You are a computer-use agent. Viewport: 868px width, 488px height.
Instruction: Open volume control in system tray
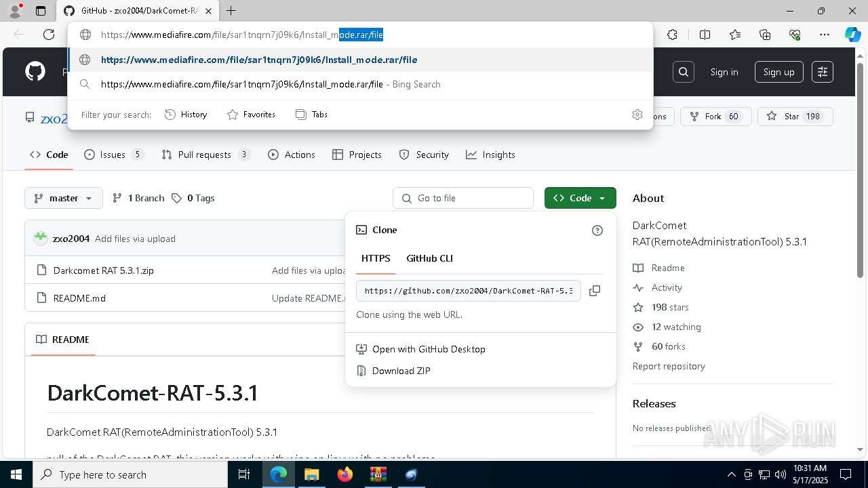[781, 474]
